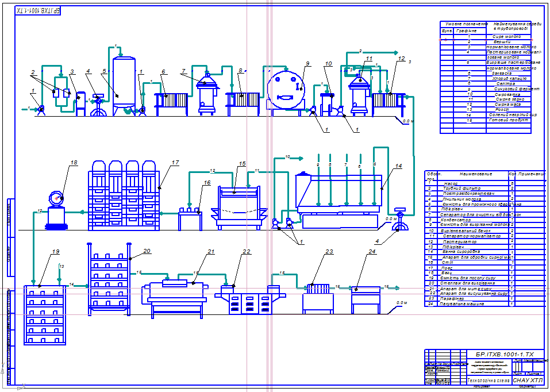Select the scales symbol labeled 18
Screen dimensions: 550x392
click(56, 210)
